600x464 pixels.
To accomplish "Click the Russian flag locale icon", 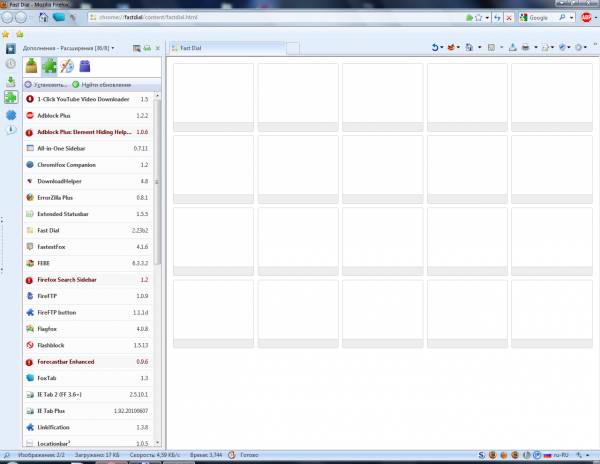I will click(547, 455).
